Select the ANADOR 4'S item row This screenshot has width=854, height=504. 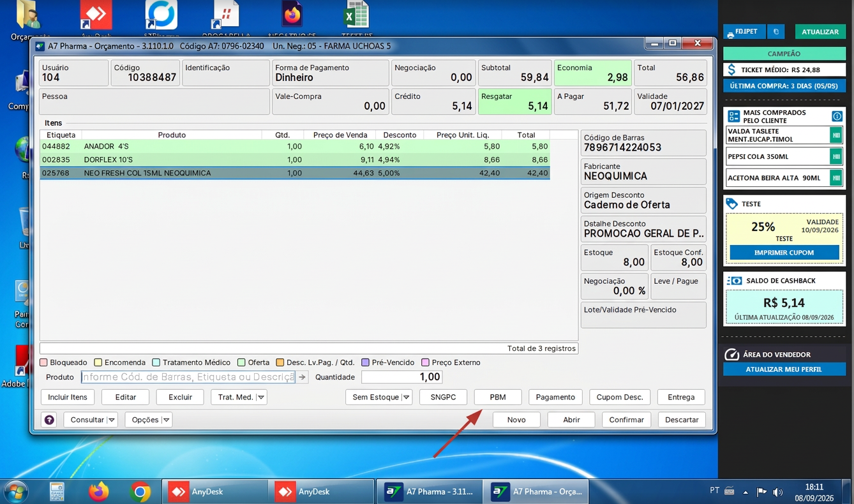295,146
